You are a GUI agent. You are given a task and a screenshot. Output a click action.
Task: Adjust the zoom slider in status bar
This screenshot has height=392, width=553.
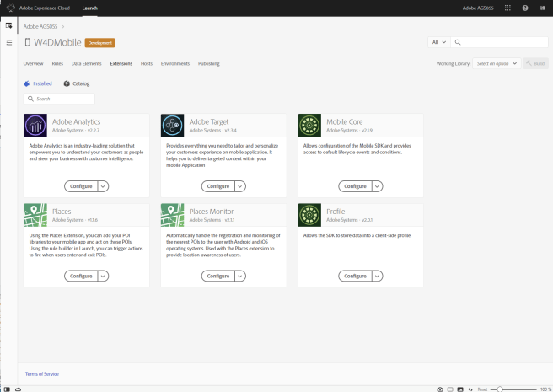[x=501, y=389]
